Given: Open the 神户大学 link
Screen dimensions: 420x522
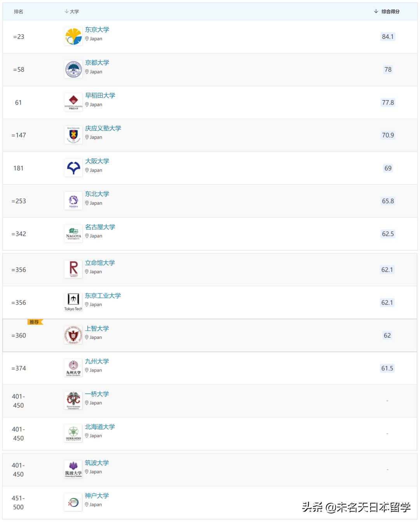Looking at the screenshot, I should click(97, 495).
